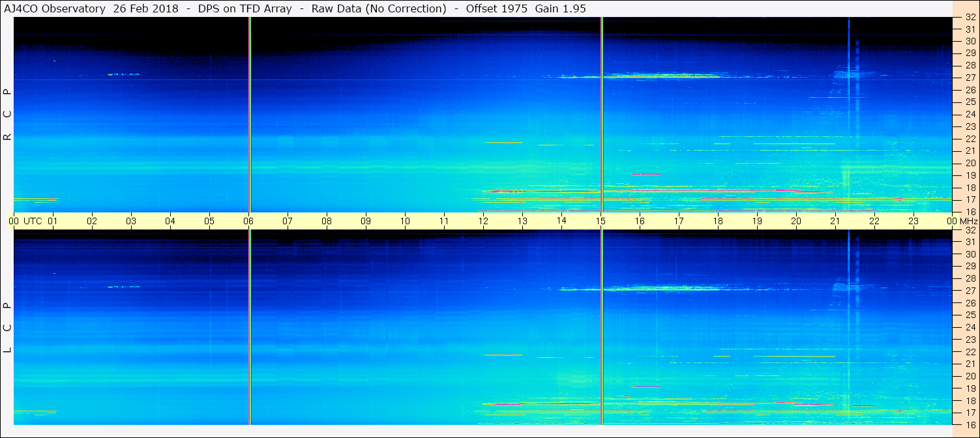Screen dimensions: 980x438
Task: Select hour 11 on the UTC axis
Action: pyautogui.click(x=444, y=221)
